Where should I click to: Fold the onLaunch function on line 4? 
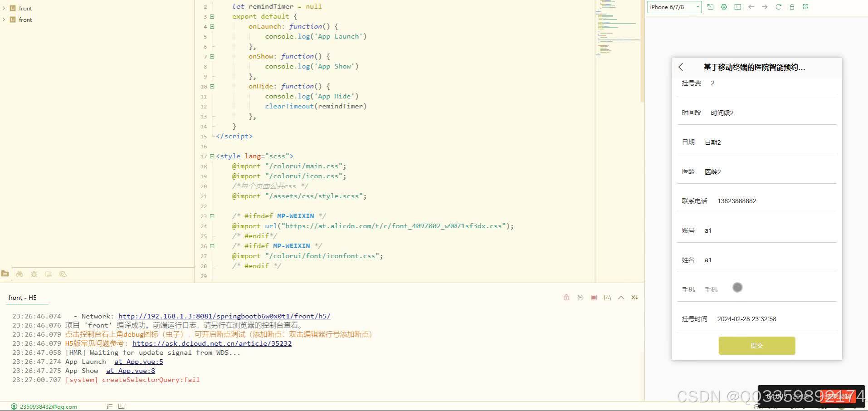click(212, 26)
